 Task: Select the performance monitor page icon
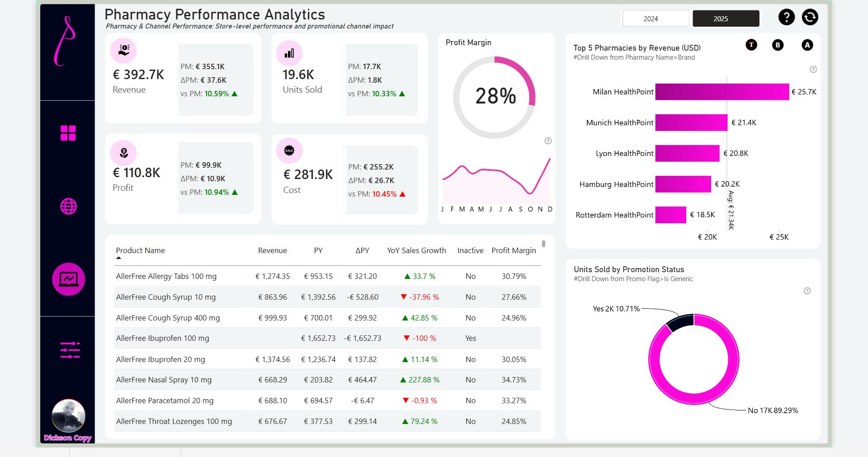point(68,279)
